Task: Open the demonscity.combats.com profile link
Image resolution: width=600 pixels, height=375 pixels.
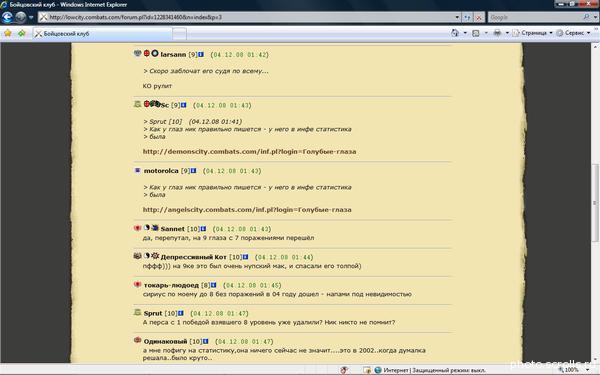Action: (249, 152)
